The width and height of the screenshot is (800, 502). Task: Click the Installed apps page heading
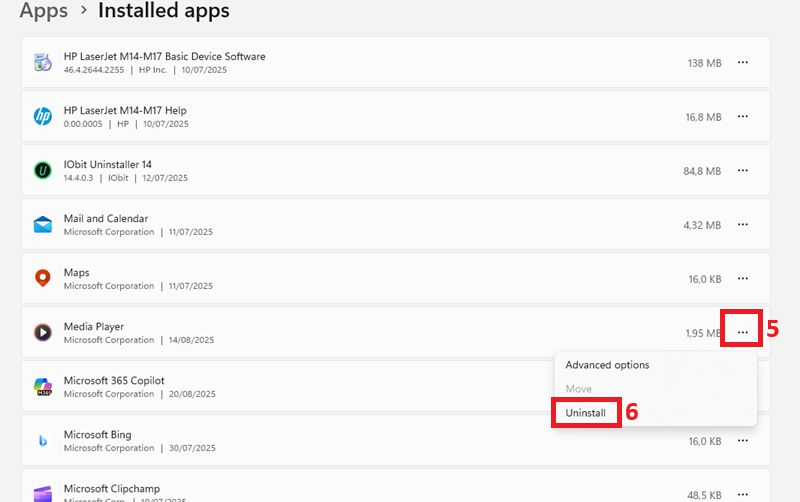pyautogui.click(x=164, y=10)
